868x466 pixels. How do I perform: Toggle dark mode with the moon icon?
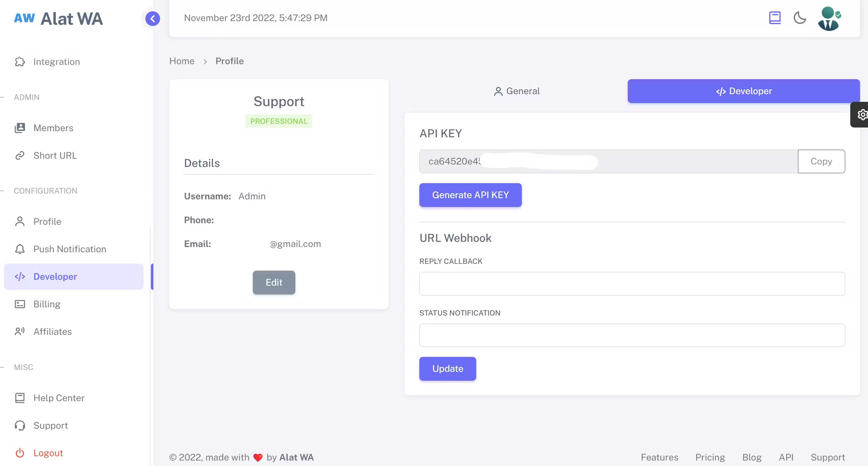pyautogui.click(x=800, y=18)
